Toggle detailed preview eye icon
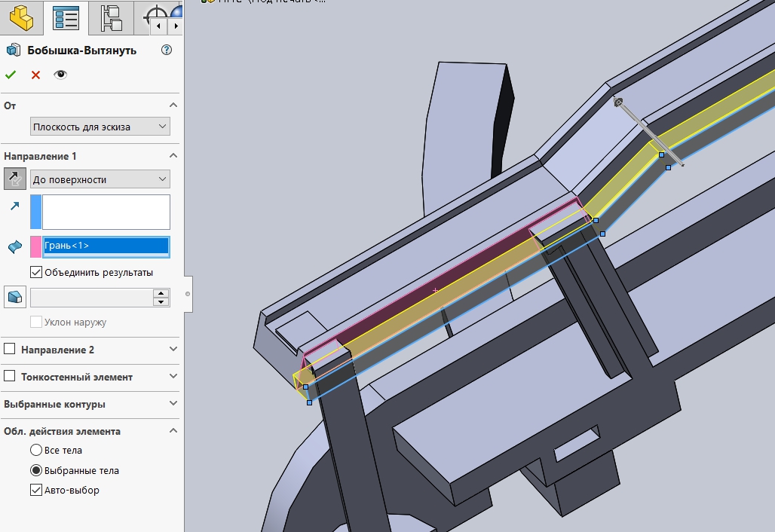The height and width of the screenshot is (532, 775). tap(60, 75)
